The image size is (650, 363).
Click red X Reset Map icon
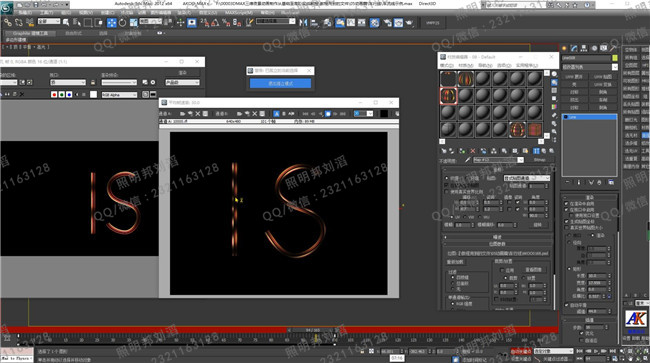(473, 151)
